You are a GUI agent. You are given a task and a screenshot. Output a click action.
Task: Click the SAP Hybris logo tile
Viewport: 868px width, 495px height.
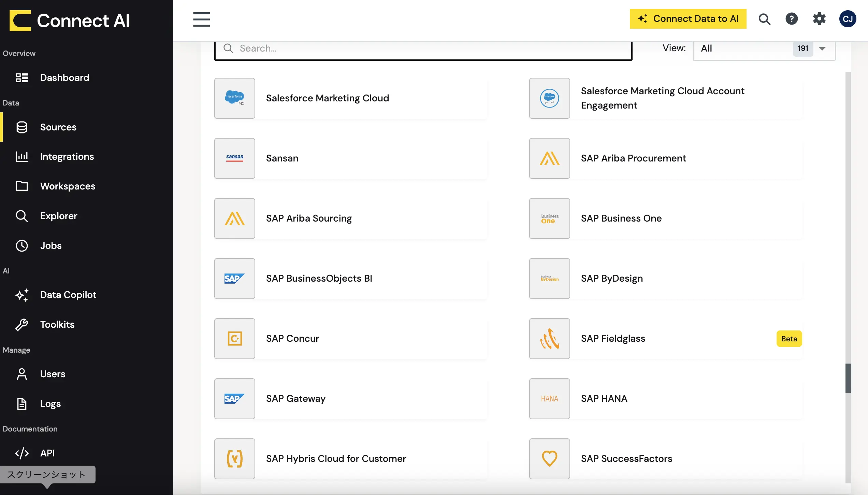point(235,459)
